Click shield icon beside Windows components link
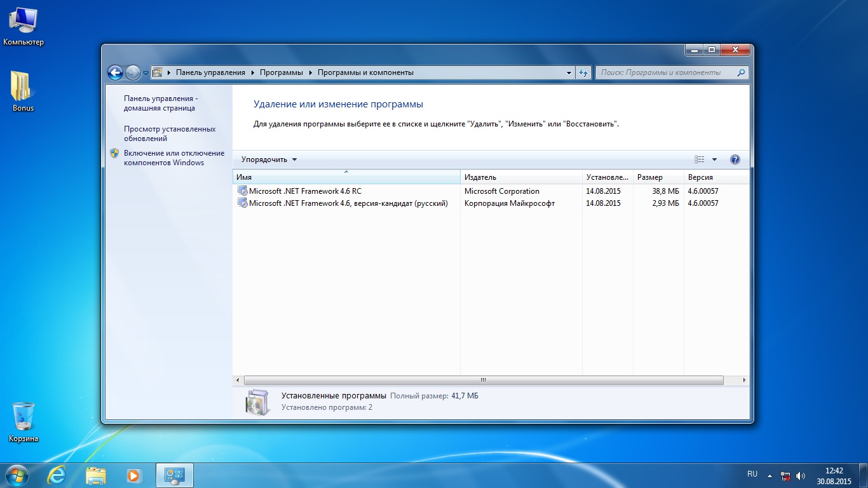The width and height of the screenshot is (868, 488). pos(114,153)
